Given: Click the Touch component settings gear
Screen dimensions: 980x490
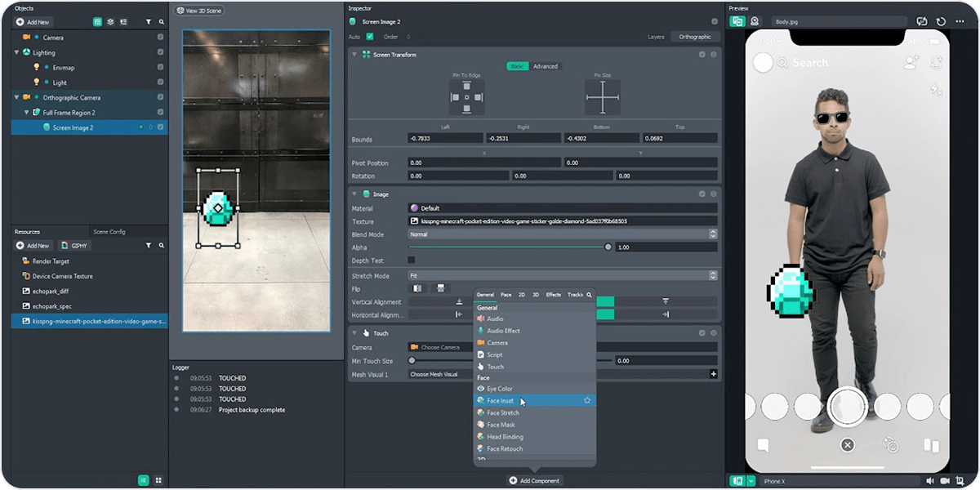Looking at the screenshot, I should 713,333.
